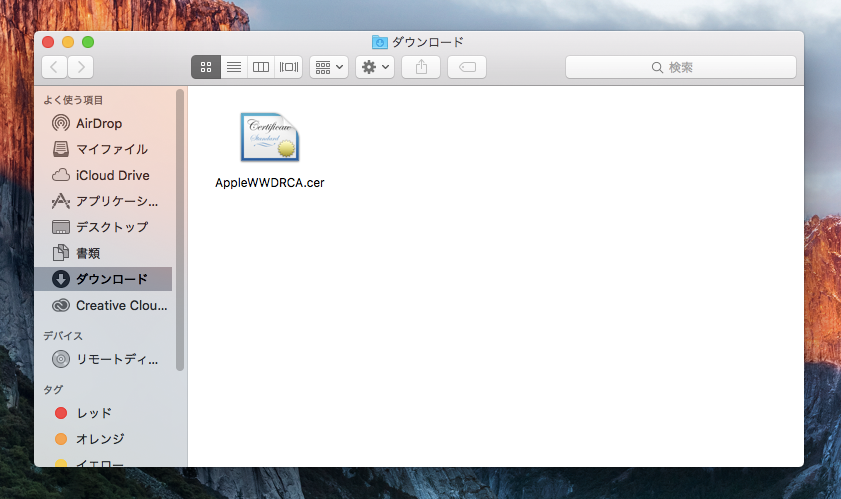Open マイファイル in the sidebar

[103, 149]
